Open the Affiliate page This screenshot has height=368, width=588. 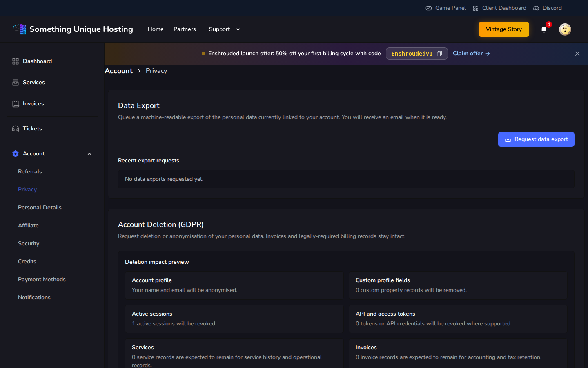[x=28, y=226]
